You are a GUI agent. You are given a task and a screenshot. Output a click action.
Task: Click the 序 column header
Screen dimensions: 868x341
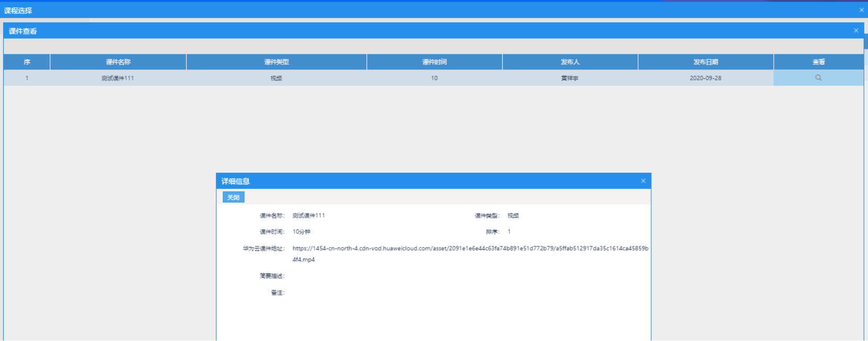tap(27, 62)
